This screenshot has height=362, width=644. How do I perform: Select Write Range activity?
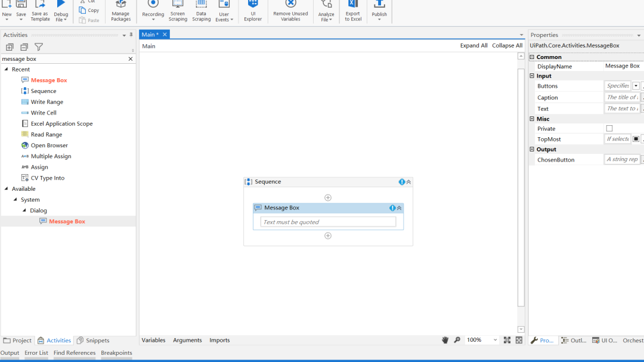tap(47, 102)
